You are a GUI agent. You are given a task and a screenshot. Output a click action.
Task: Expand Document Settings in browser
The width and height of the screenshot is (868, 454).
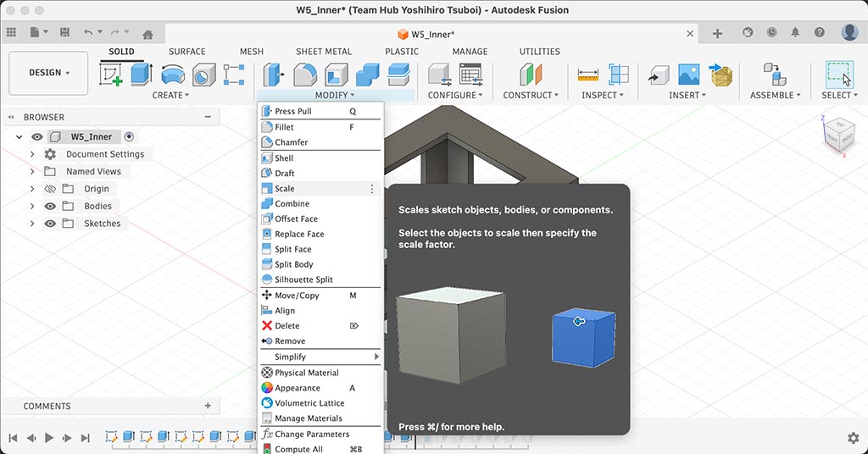(32, 154)
